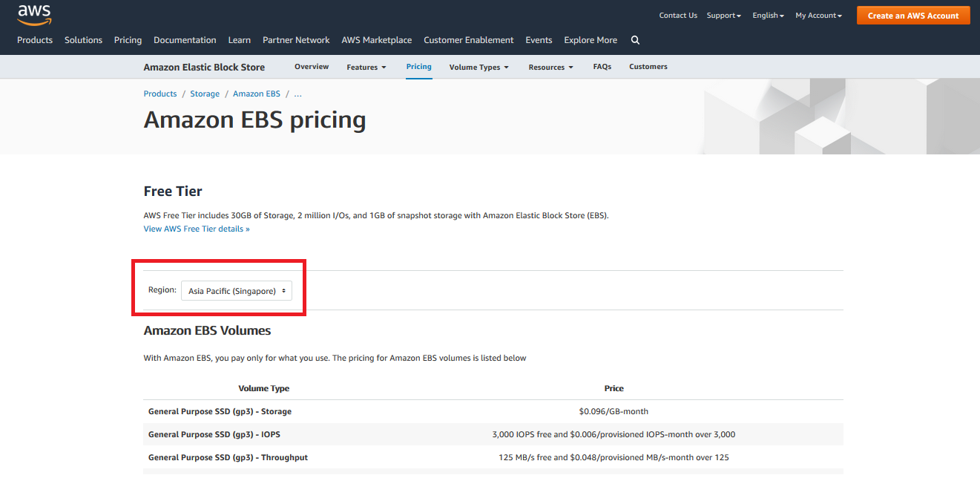The height and width of the screenshot is (481, 980).
Task: Click the Free Tier heading
Action: [x=173, y=192]
